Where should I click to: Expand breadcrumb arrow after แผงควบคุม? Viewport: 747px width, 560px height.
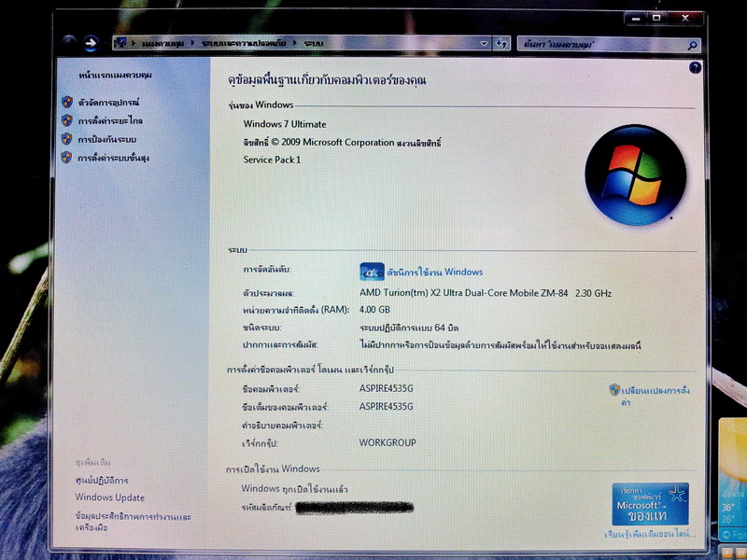click(192, 43)
